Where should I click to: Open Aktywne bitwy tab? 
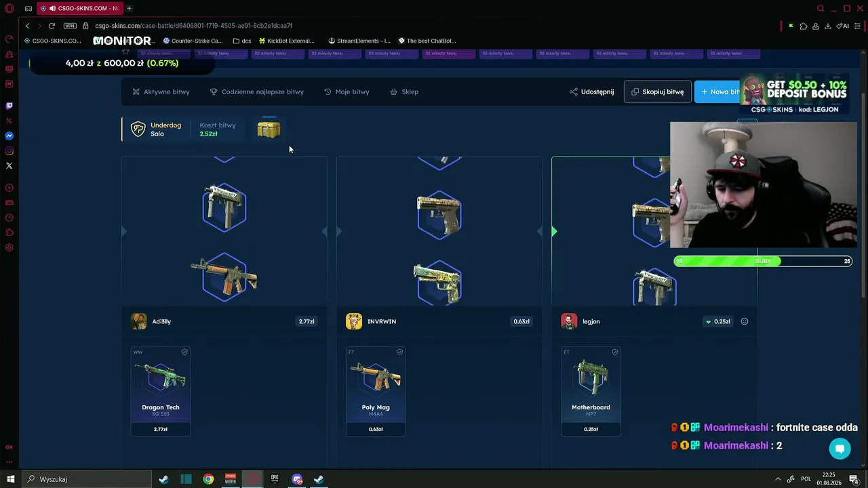point(161,91)
